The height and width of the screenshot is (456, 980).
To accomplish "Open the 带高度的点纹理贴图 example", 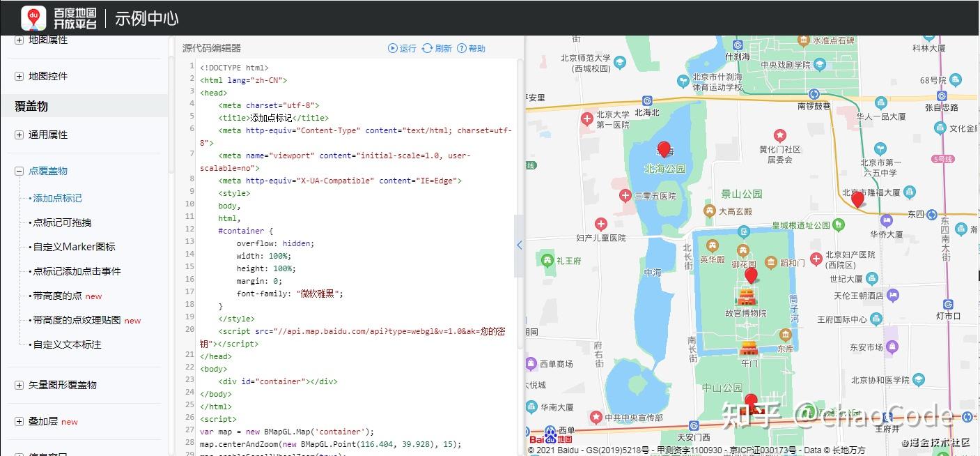I will (77, 320).
